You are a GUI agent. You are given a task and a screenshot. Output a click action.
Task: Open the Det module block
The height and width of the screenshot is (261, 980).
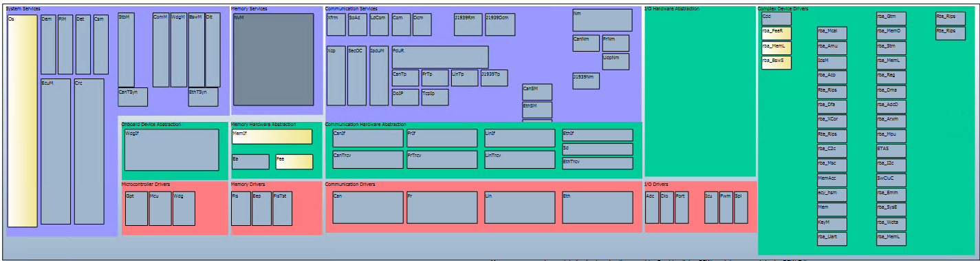click(83, 44)
